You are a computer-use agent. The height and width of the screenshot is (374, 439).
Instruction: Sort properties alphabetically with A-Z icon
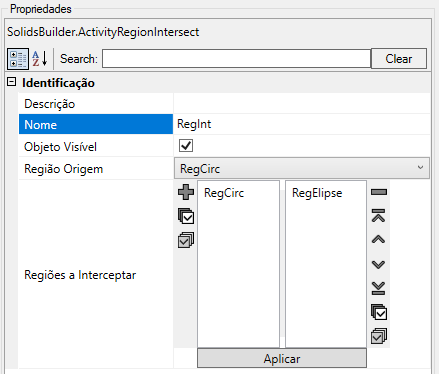click(x=40, y=59)
